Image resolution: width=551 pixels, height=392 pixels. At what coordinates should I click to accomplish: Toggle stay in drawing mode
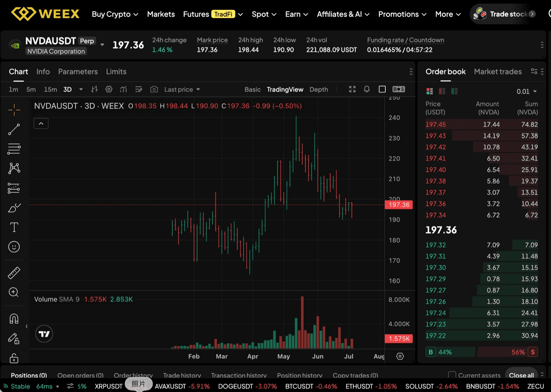coord(14,338)
